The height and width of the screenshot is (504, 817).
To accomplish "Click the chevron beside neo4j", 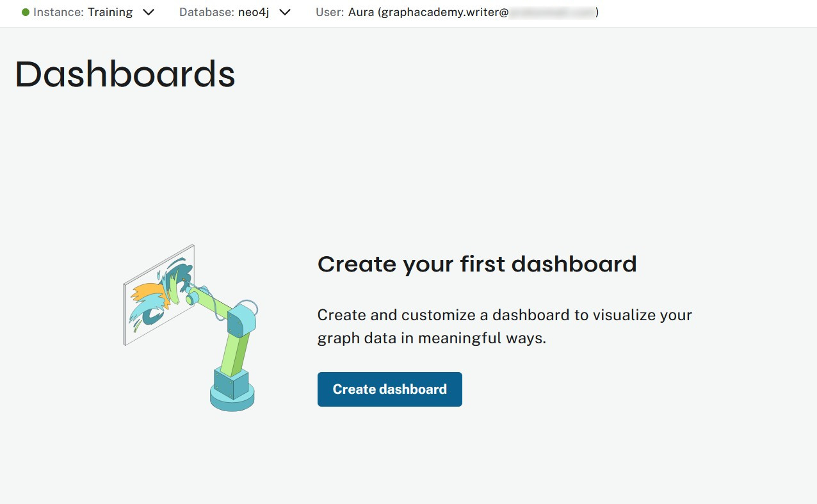I will 284,12.
